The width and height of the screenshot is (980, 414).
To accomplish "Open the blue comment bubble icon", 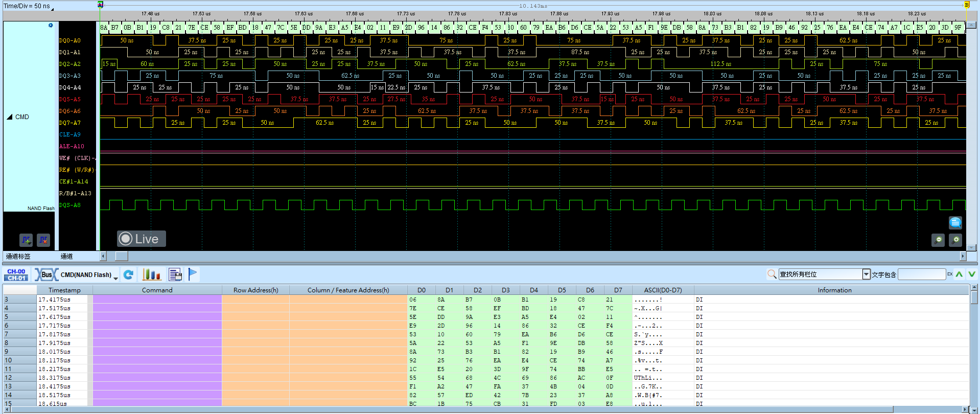I will 955,223.
